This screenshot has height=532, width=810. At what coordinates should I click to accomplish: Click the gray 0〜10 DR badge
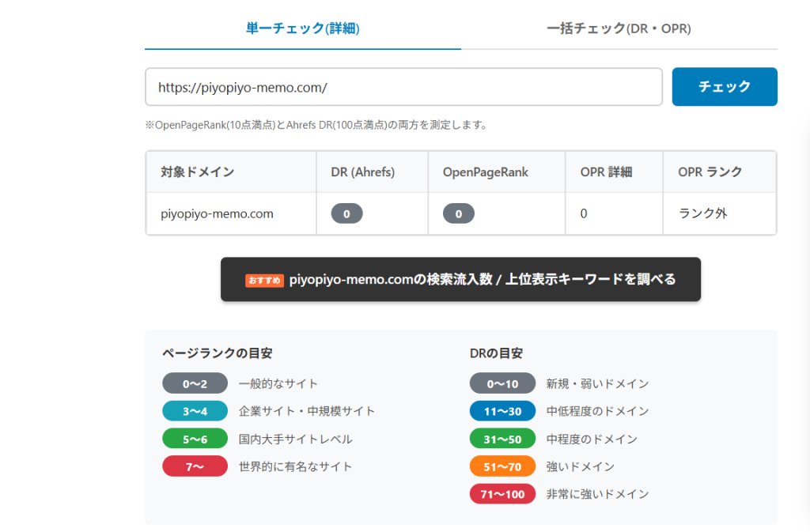tap(502, 383)
